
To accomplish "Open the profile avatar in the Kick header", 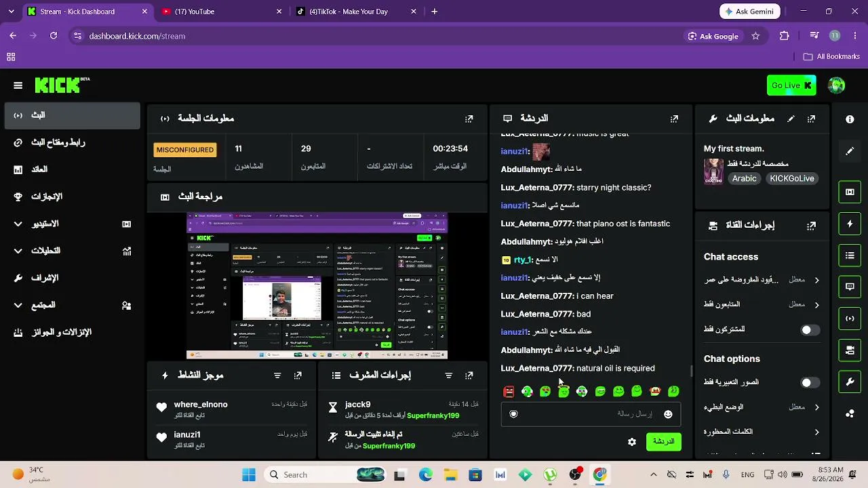I will pyautogui.click(x=836, y=85).
